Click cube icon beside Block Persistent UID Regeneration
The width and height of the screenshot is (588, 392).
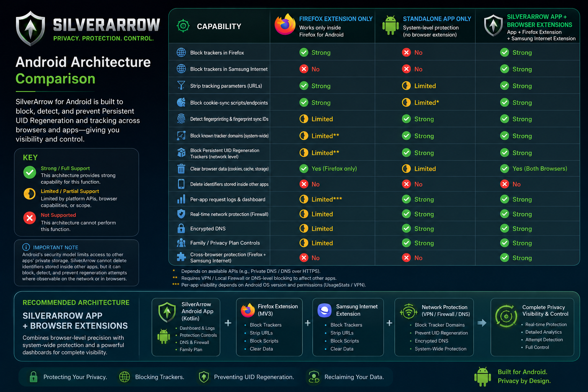pos(181,152)
